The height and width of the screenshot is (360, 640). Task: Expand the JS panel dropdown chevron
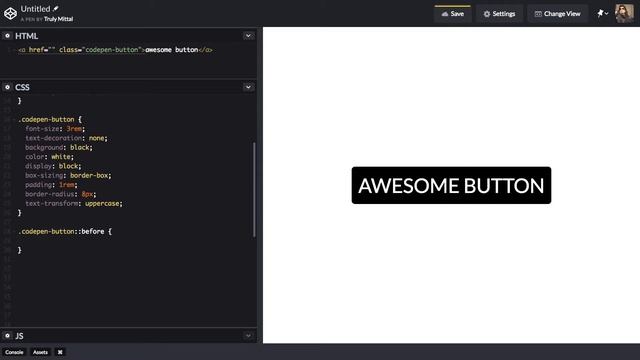tap(248, 336)
